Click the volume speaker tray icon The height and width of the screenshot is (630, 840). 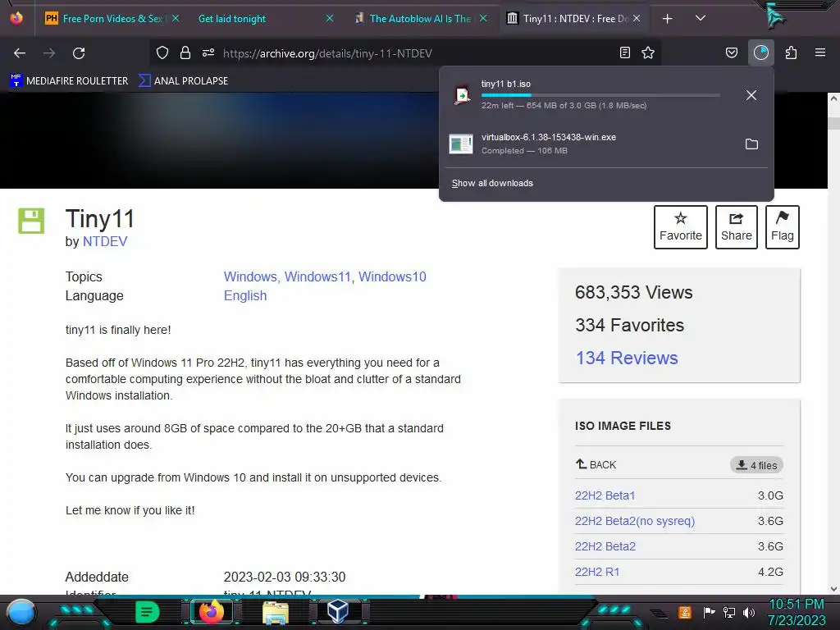[x=748, y=612]
